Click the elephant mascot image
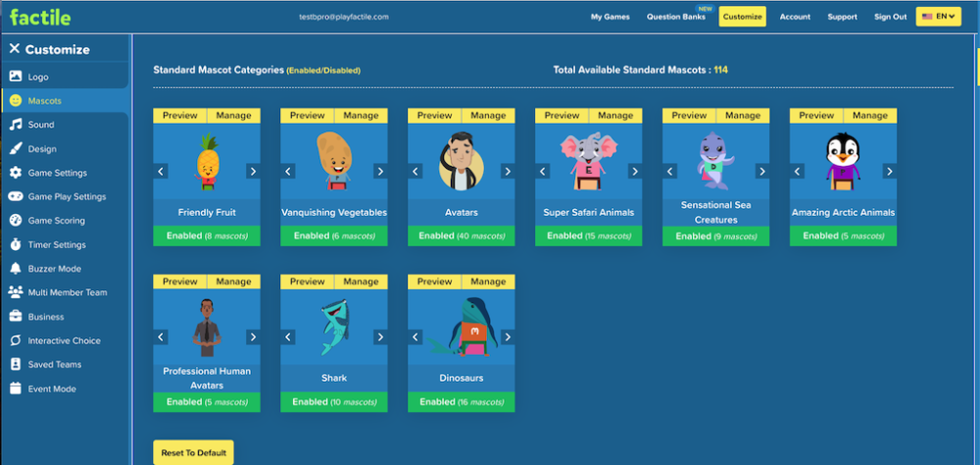Viewport: 980px width, 465px height. pyautogui.click(x=589, y=161)
